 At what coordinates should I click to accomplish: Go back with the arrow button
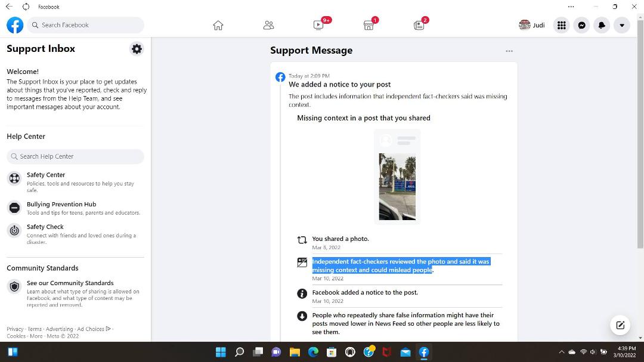coord(9,7)
